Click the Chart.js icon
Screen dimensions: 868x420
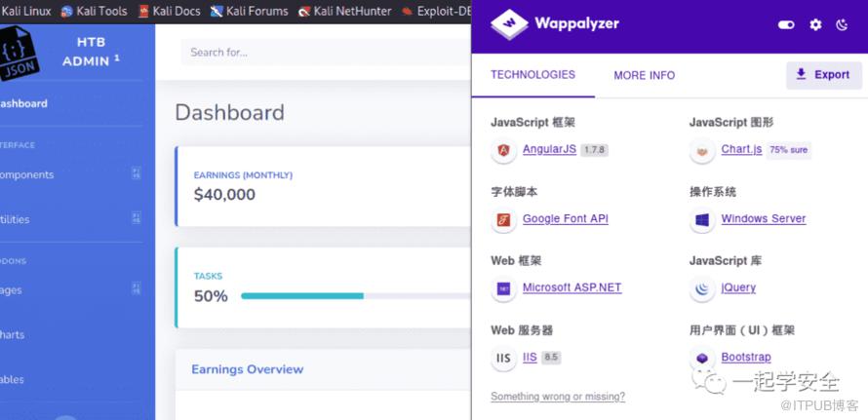(x=702, y=150)
